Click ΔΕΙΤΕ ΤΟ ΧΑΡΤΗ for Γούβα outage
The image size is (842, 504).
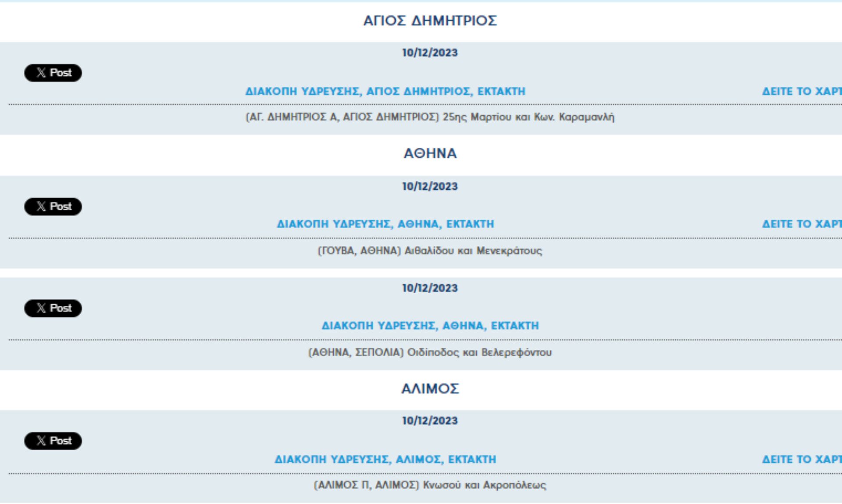802,224
